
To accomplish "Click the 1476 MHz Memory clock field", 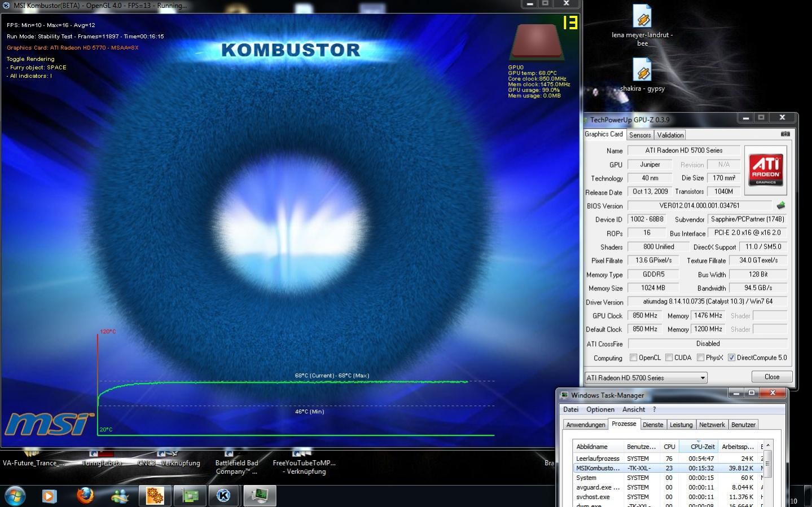I will point(708,316).
